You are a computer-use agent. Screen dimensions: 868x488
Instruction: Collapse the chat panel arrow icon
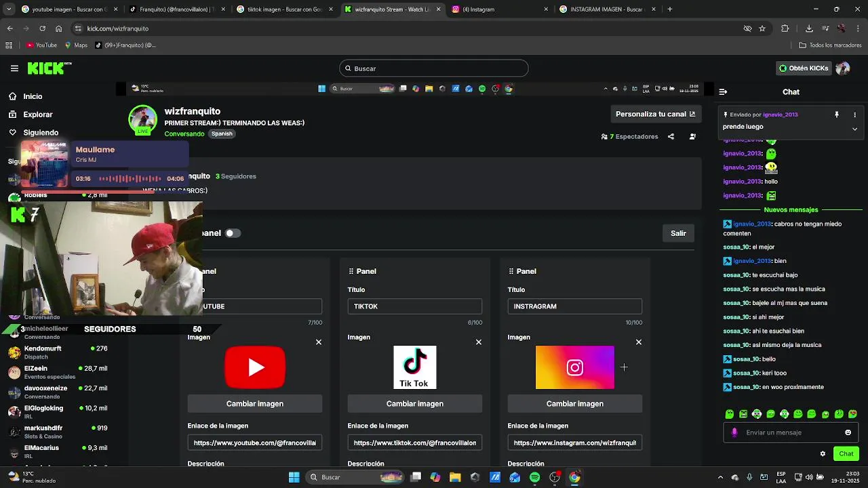pyautogui.click(x=723, y=91)
